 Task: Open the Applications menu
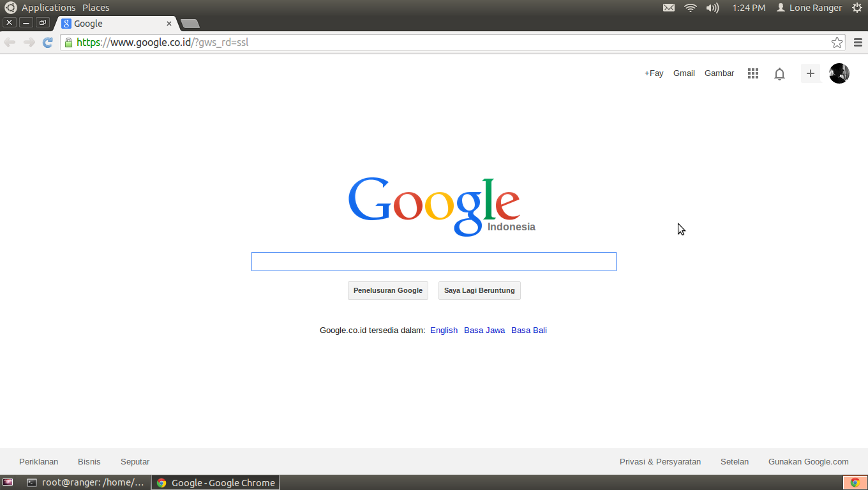(x=49, y=8)
